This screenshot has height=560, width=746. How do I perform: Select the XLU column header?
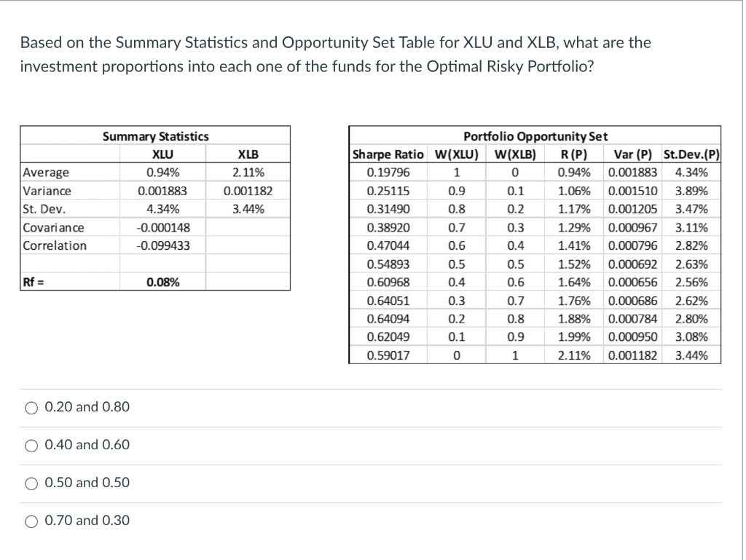click(162, 154)
